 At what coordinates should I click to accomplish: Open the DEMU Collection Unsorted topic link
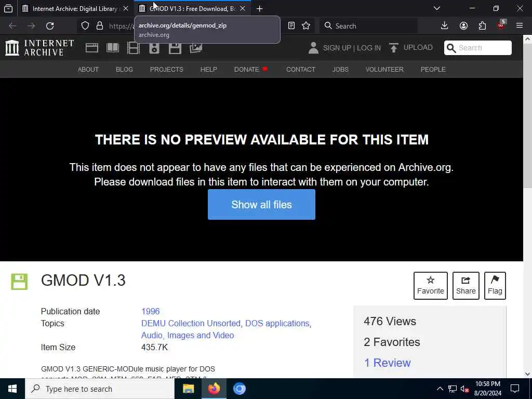(191, 323)
